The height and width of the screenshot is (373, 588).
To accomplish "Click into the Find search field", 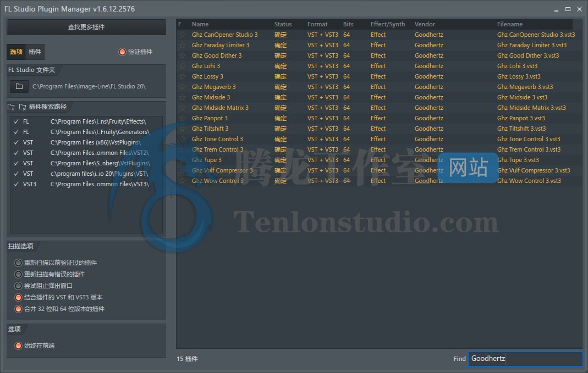I will 525,359.
